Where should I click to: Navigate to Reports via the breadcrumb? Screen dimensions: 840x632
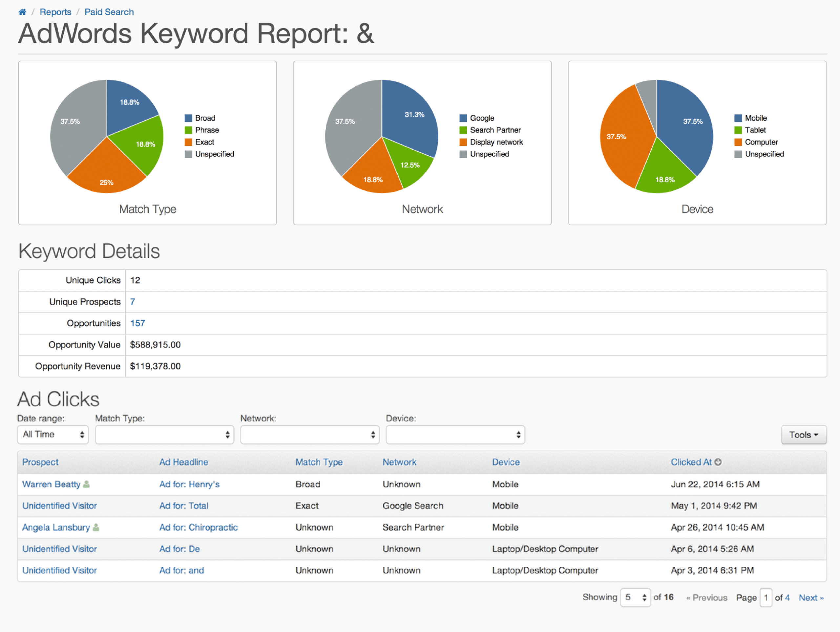55,12
